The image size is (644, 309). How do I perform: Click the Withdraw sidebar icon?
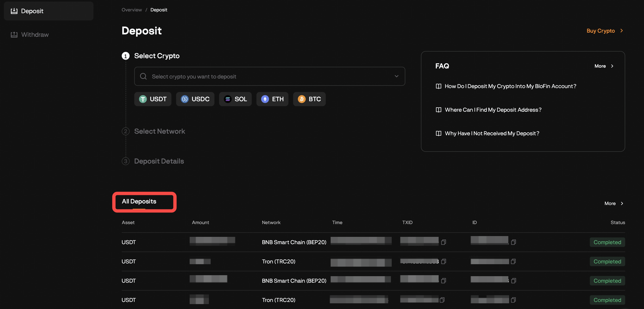pyautogui.click(x=14, y=34)
